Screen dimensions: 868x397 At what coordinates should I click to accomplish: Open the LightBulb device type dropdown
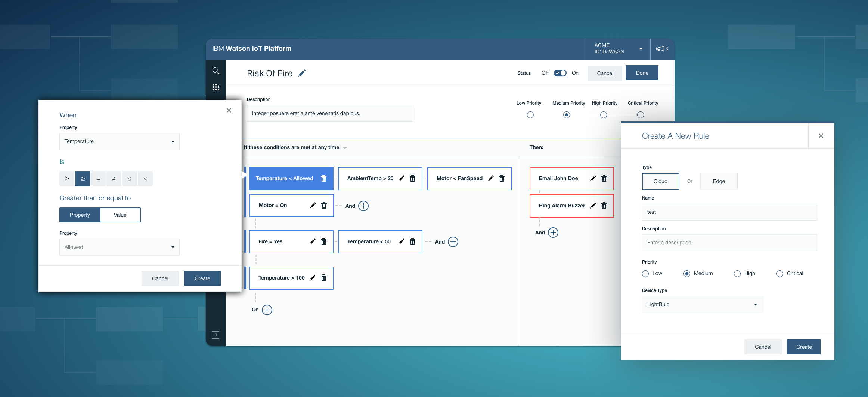tap(701, 304)
